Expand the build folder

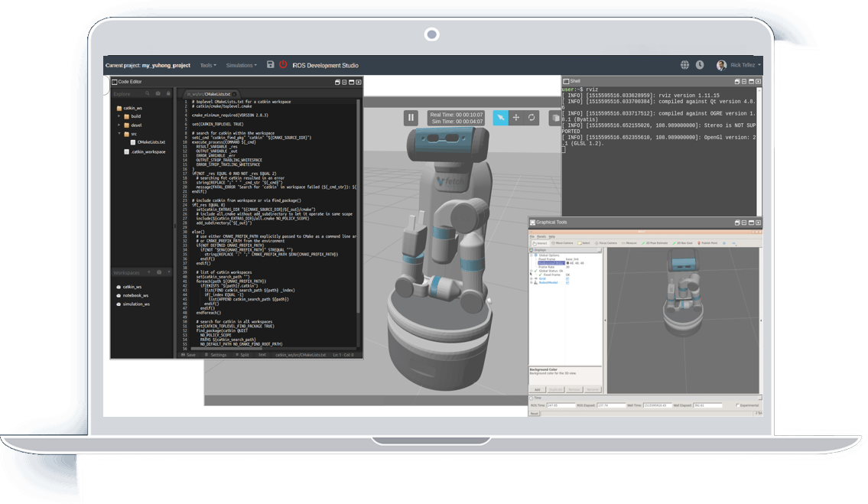pos(119,116)
